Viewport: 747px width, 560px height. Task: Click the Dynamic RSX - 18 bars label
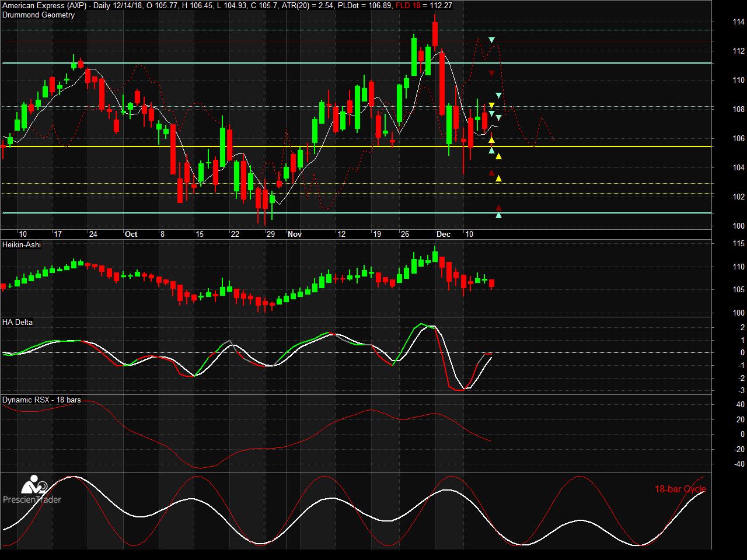click(41, 400)
